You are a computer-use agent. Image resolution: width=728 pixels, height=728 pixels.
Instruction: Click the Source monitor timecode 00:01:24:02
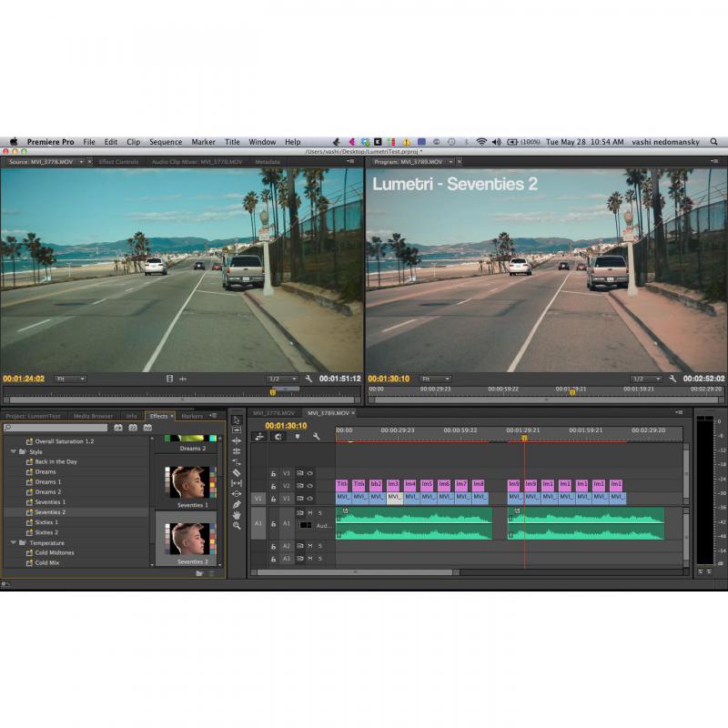24,379
